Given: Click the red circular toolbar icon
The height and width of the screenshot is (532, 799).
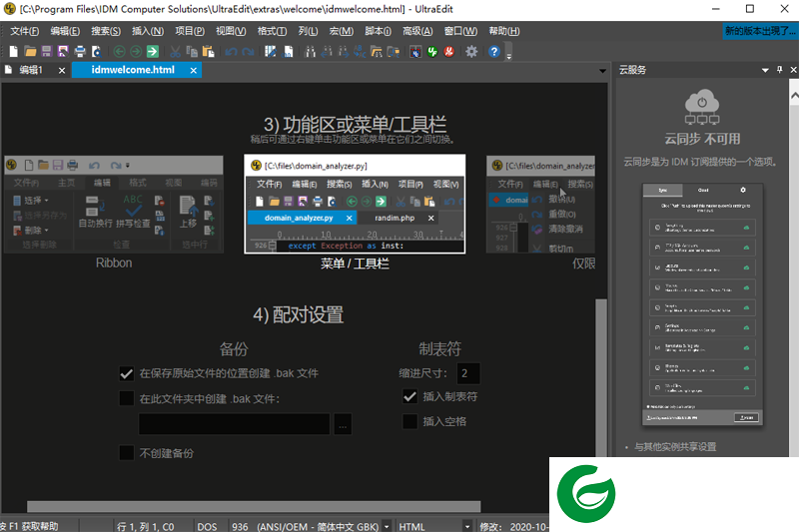Looking at the screenshot, I should [448, 52].
